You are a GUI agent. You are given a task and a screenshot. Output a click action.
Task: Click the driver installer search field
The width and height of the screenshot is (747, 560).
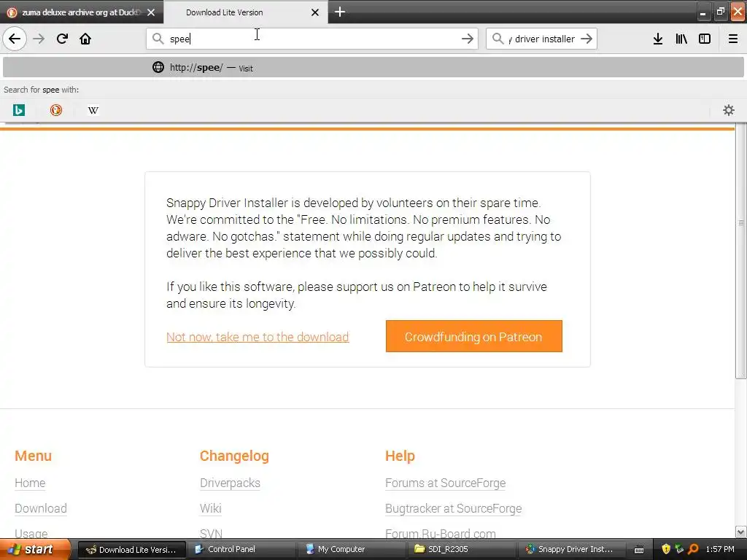pyautogui.click(x=542, y=39)
